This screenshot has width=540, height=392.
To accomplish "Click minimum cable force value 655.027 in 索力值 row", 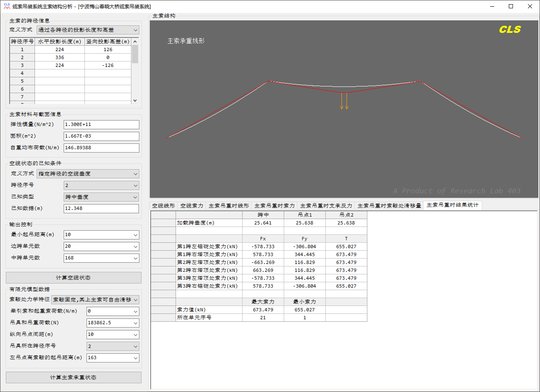I will click(x=305, y=310).
